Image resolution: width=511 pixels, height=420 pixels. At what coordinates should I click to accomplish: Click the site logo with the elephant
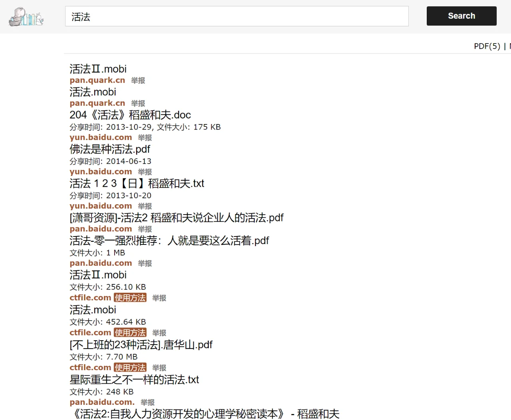pos(26,17)
